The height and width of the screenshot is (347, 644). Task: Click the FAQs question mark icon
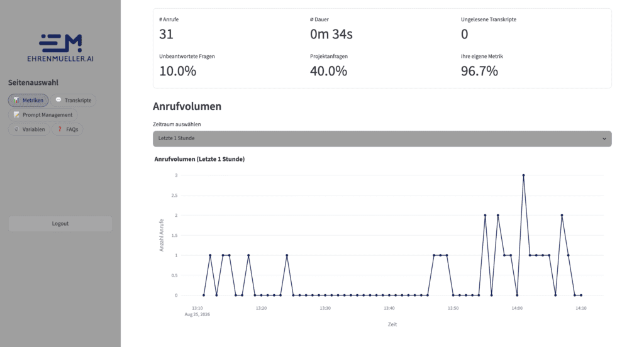tap(60, 129)
